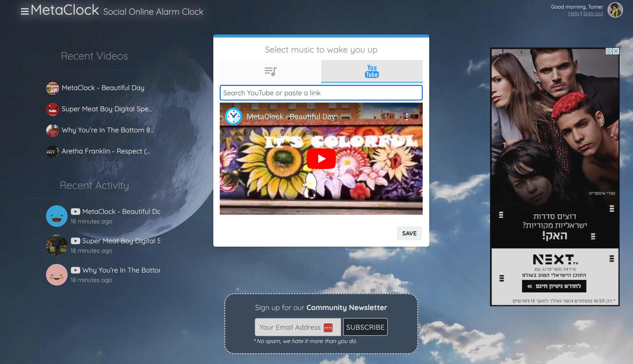Select MetaClock - Beautiful Day in Recent Videos
Image resolution: width=633 pixels, height=364 pixels.
(x=103, y=88)
